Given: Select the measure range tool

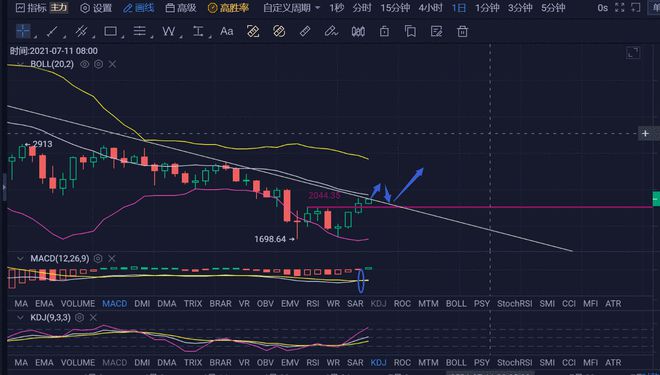Looking at the screenshot, I should tap(198, 31).
